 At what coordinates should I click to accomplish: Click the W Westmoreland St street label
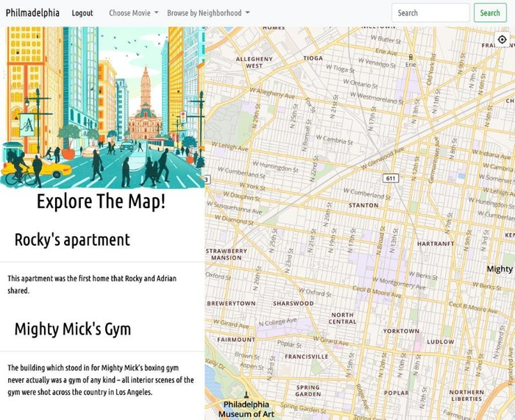click(377, 98)
